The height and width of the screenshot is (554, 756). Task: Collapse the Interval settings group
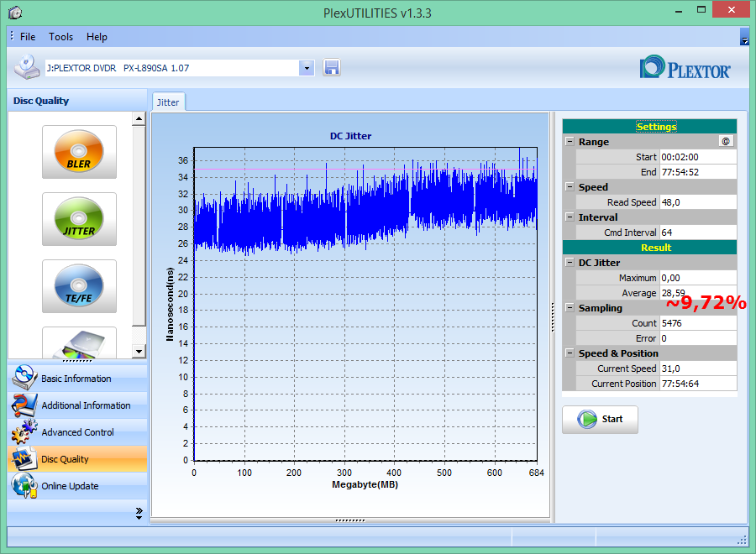pos(570,217)
